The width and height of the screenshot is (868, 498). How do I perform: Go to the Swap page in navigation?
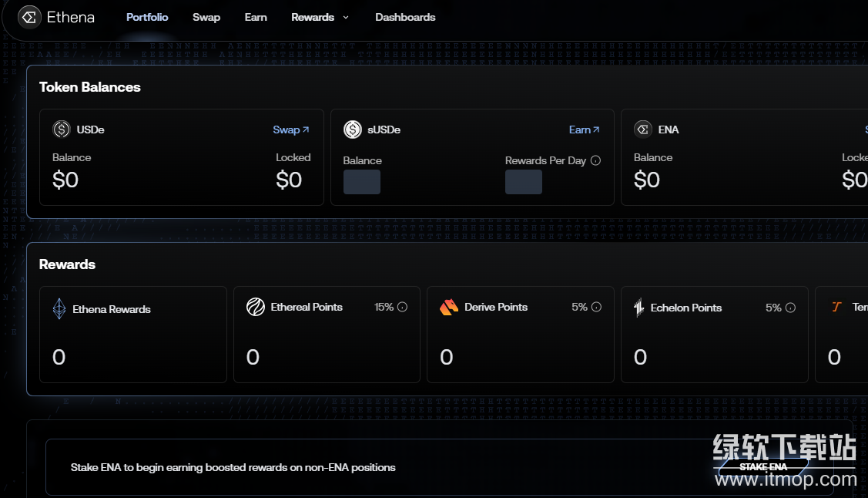point(206,17)
